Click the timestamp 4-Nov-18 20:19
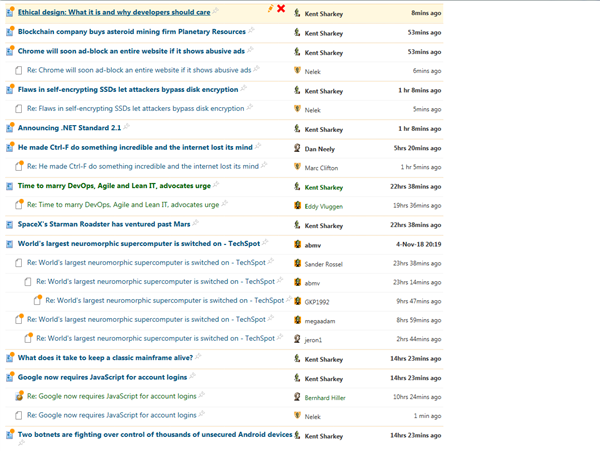 pyautogui.click(x=419, y=244)
